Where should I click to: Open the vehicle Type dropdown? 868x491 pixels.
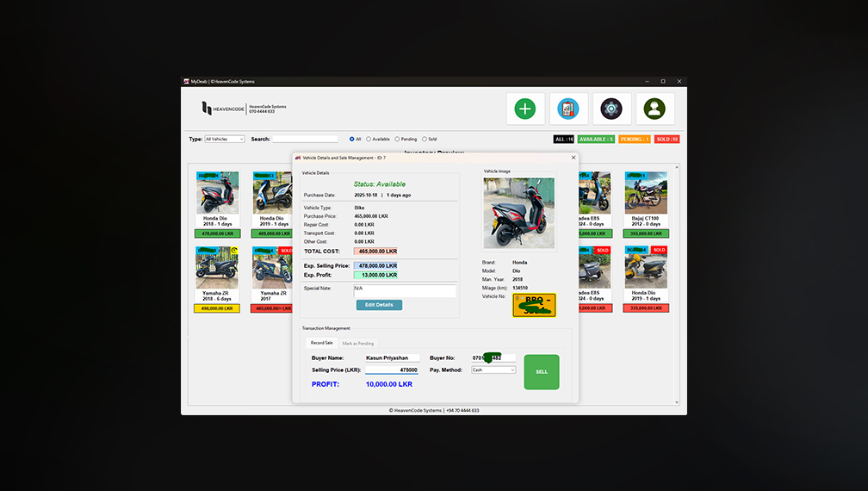coord(224,139)
